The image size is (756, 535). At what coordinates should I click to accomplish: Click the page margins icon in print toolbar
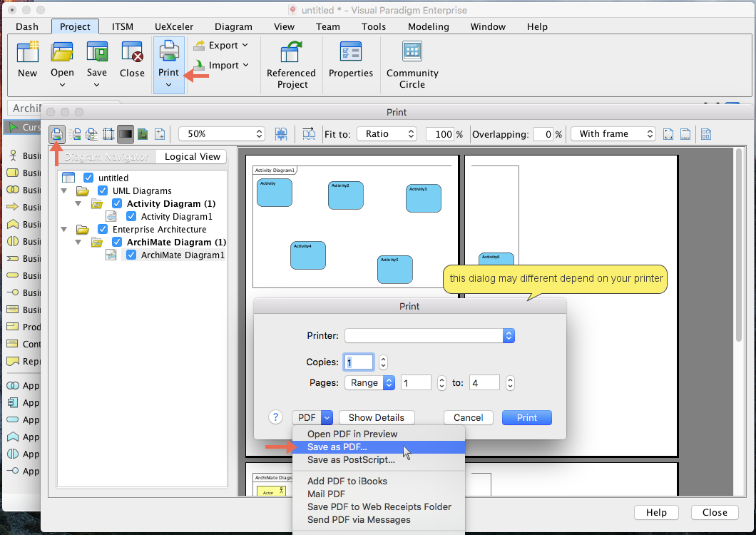tap(108, 134)
